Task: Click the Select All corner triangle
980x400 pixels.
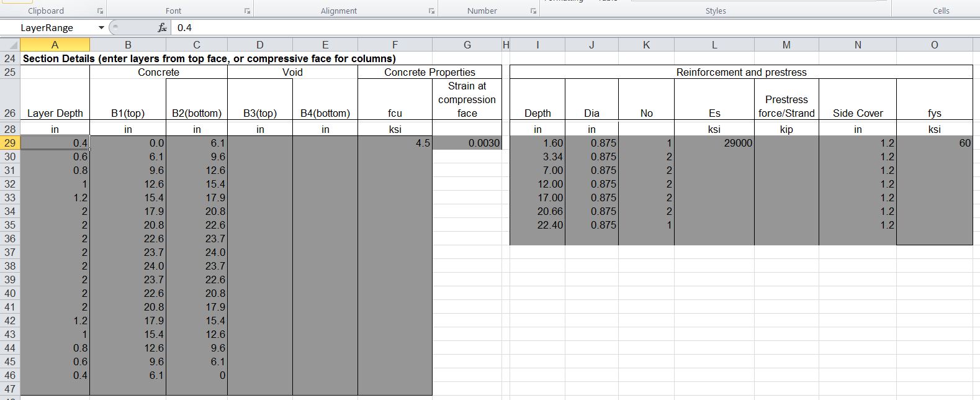Action: tap(10, 45)
